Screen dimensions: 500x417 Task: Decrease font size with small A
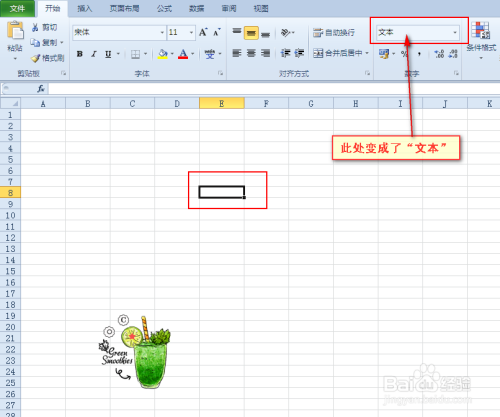tap(217, 32)
